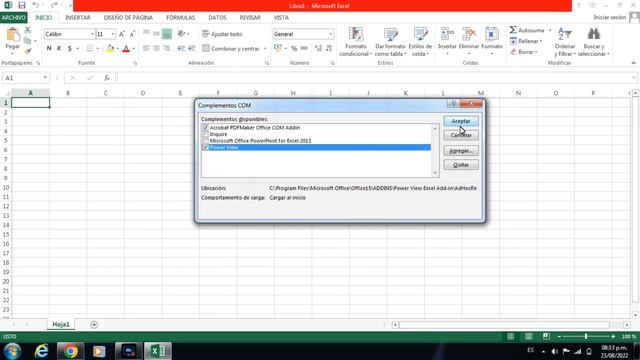This screenshot has height=360, width=640.
Task: Click the Cortar scissors icon
Action: tap(27, 30)
